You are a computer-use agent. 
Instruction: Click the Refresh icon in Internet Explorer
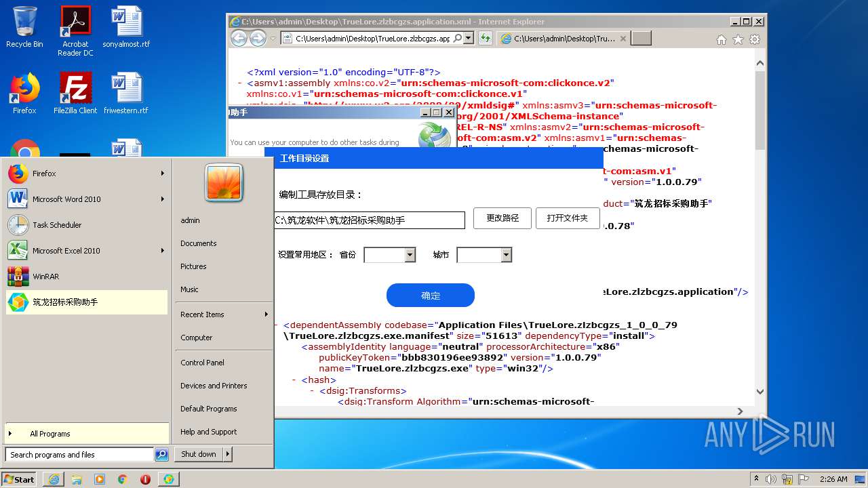point(485,39)
